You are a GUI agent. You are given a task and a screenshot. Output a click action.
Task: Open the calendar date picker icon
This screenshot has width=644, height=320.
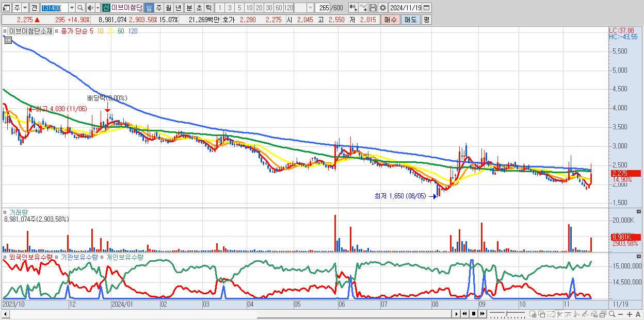pyautogui.click(x=426, y=8)
